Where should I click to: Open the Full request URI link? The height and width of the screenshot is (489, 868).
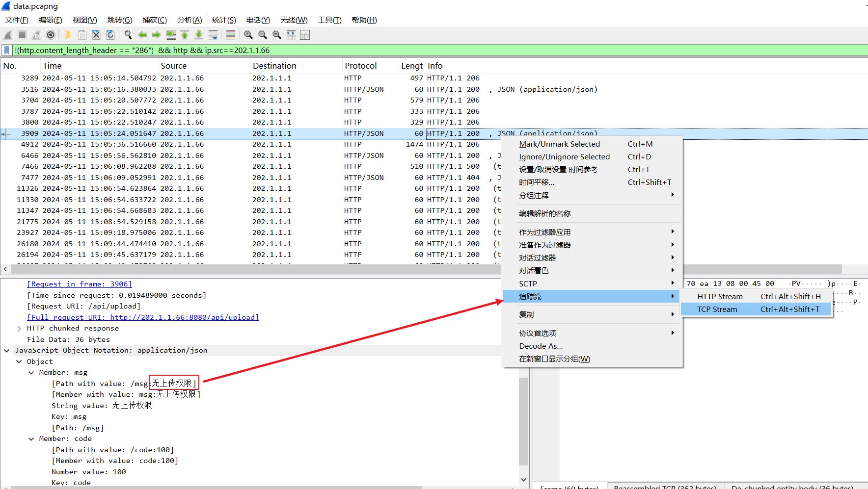tap(143, 317)
